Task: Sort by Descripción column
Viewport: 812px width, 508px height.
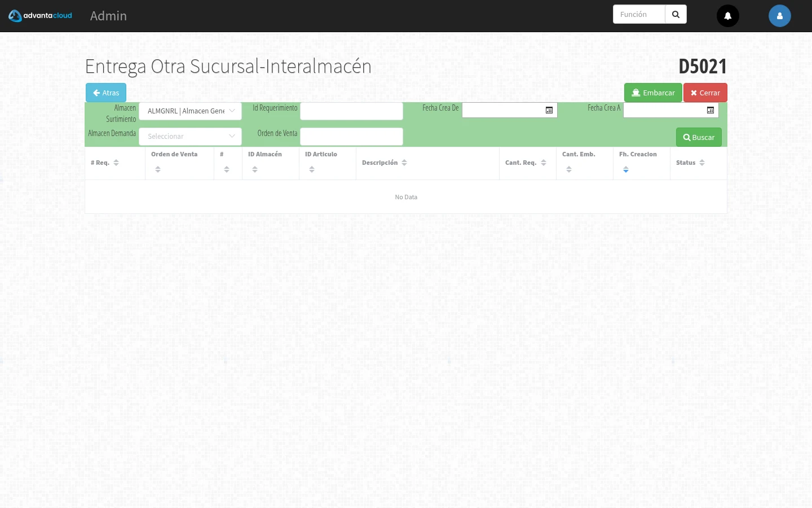Action: (x=404, y=163)
